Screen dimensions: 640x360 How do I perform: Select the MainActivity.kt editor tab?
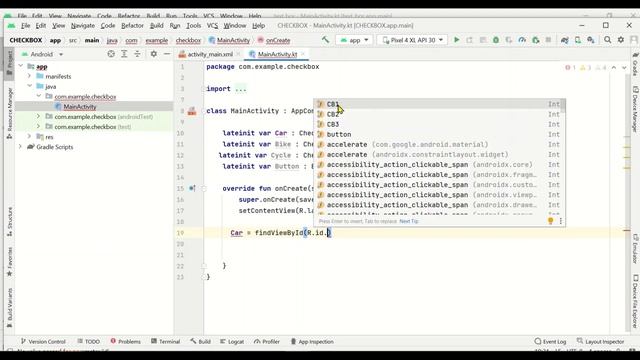pos(277,54)
